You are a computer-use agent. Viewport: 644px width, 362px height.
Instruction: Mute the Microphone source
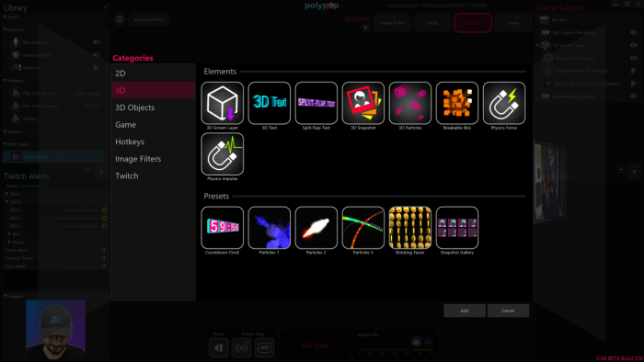pos(96,42)
